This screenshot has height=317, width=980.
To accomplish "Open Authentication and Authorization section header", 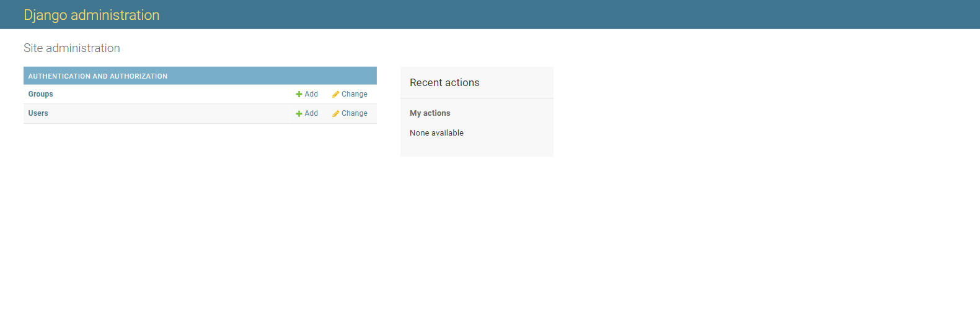I will [98, 76].
